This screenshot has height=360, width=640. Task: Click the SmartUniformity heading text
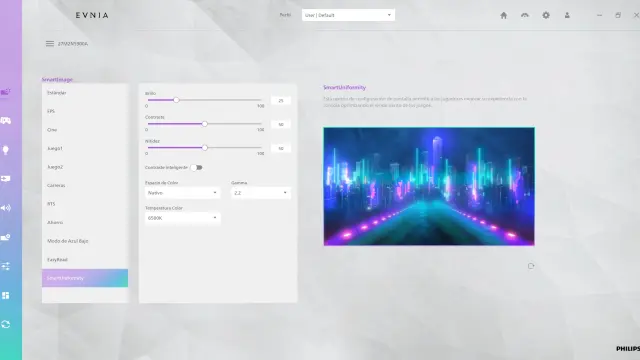[344, 87]
